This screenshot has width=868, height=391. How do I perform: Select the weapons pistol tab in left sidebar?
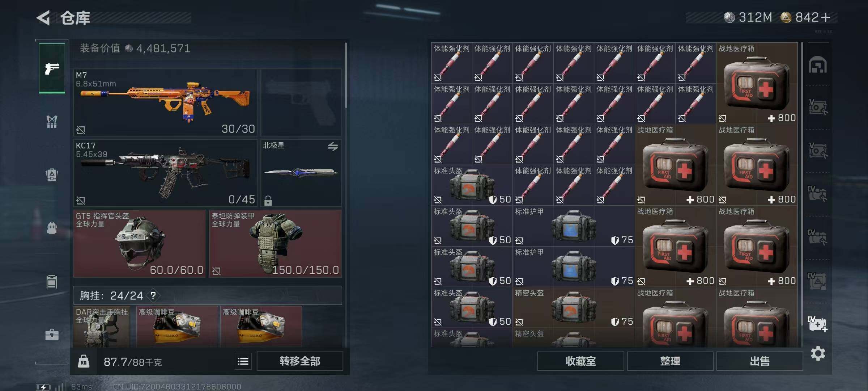[52, 68]
